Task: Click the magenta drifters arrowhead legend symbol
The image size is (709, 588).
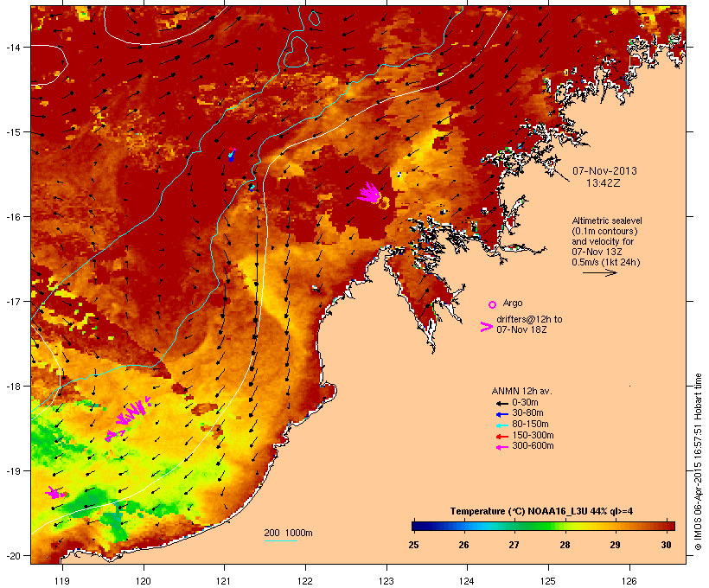Action: (487, 327)
